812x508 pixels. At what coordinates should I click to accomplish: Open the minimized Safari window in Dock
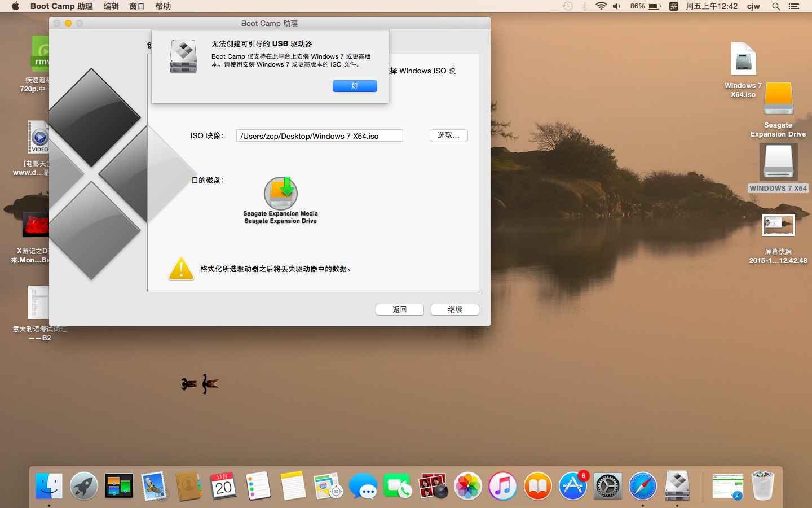pyautogui.click(x=727, y=486)
